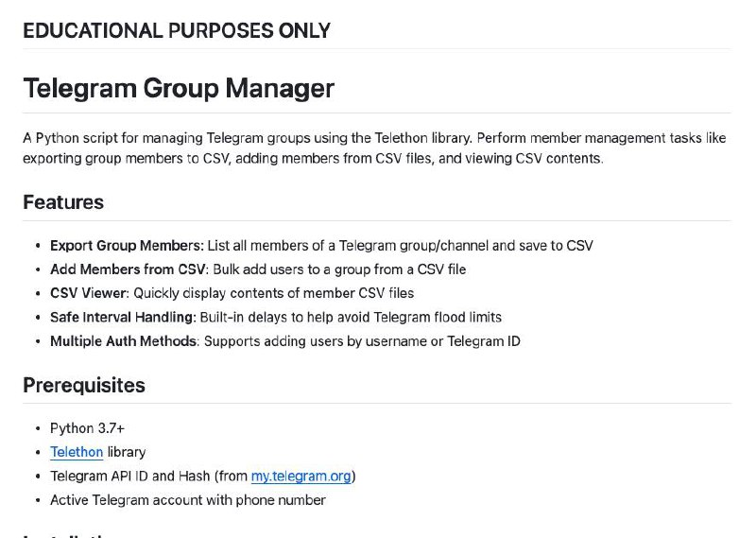The width and height of the screenshot is (756, 538).
Task: Click the bold Safe Interval Handling text
Action: pos(123,318)
